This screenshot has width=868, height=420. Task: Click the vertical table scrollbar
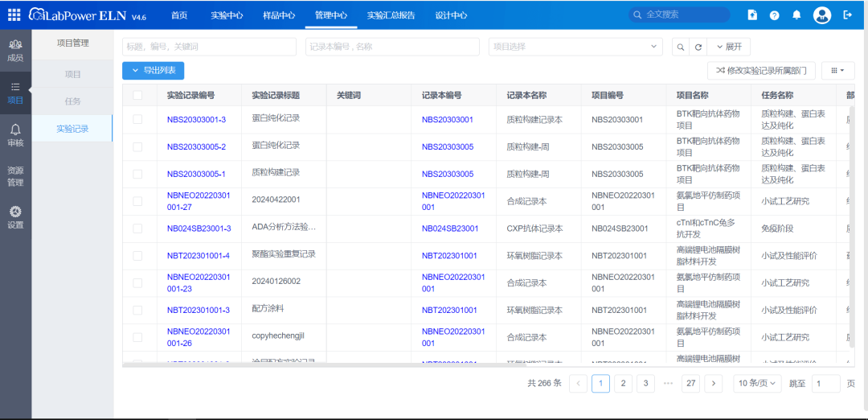851,227
